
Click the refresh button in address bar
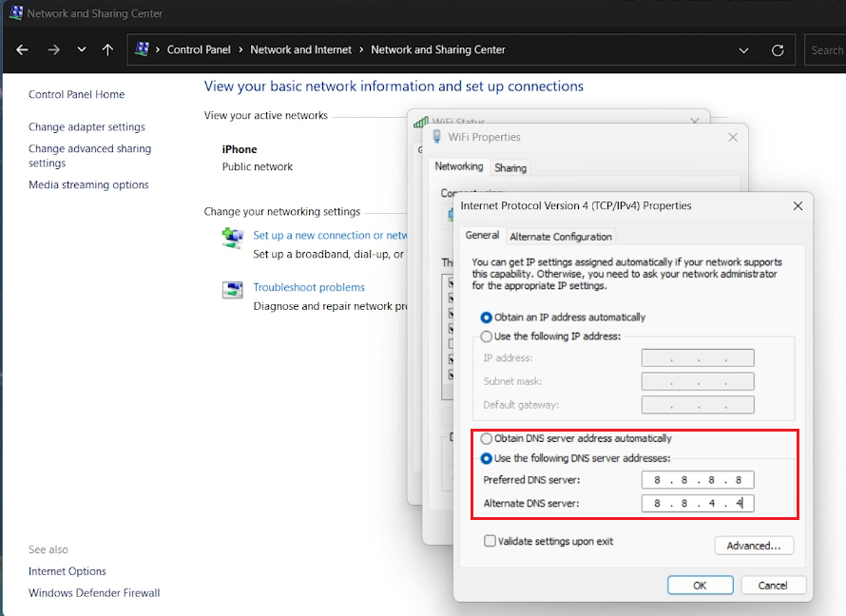pyautogui.click(x=778, y=50)
